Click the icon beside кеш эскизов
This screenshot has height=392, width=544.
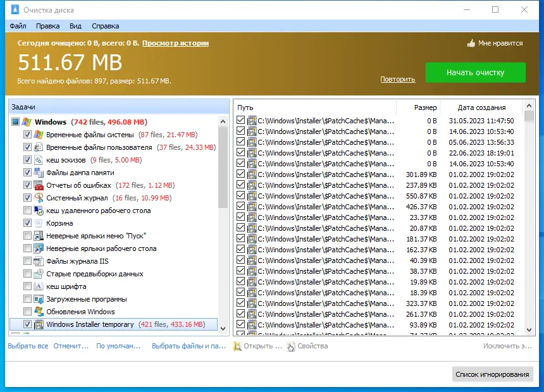coord(39,160)
